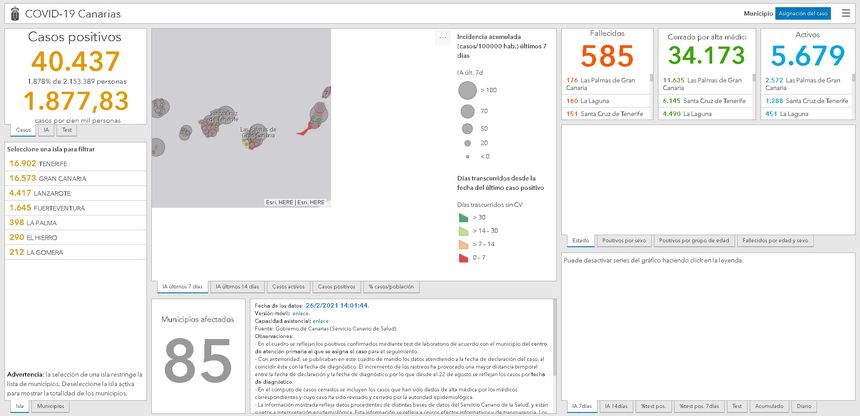Switch to Positivos por sexo tab

click(x=626, y=241)
